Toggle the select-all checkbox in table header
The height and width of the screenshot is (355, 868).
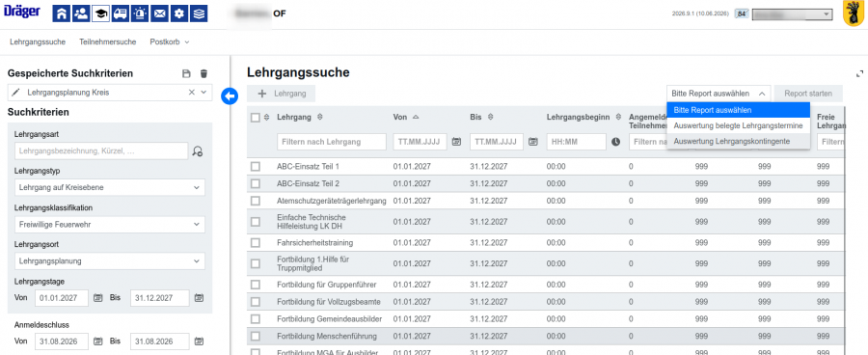point(256,118)
